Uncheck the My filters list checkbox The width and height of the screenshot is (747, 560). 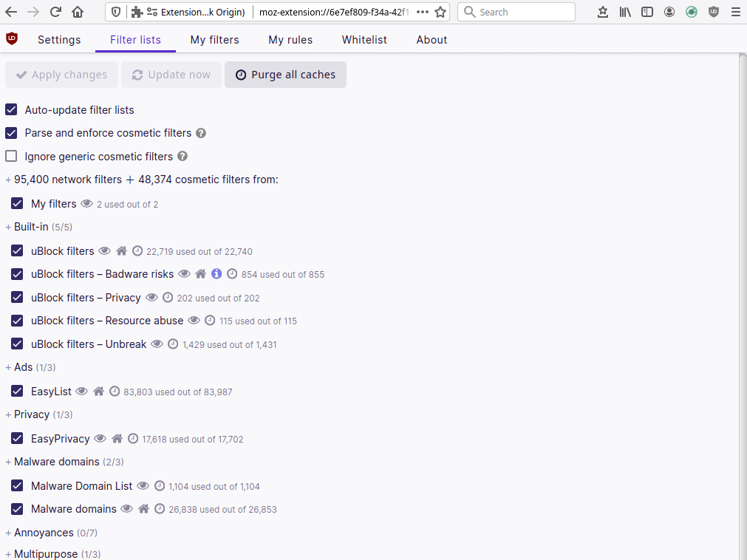coord(17,204)
